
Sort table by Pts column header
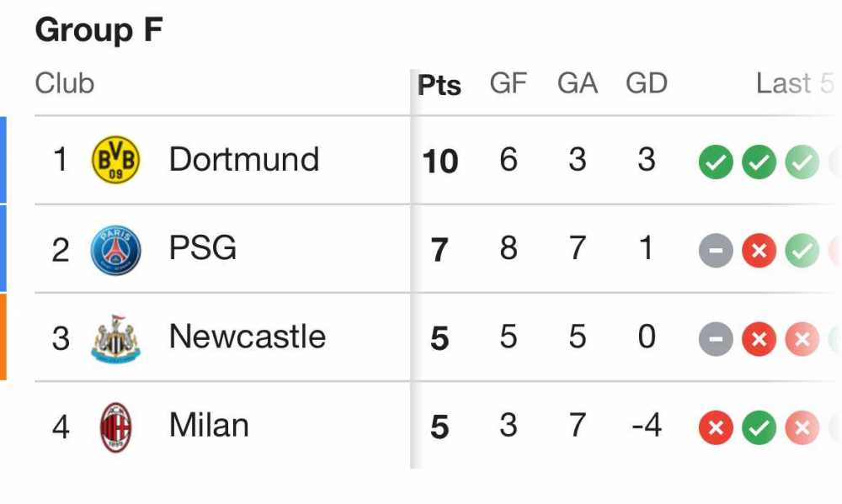pyautogui.click(x=440, y=85)
